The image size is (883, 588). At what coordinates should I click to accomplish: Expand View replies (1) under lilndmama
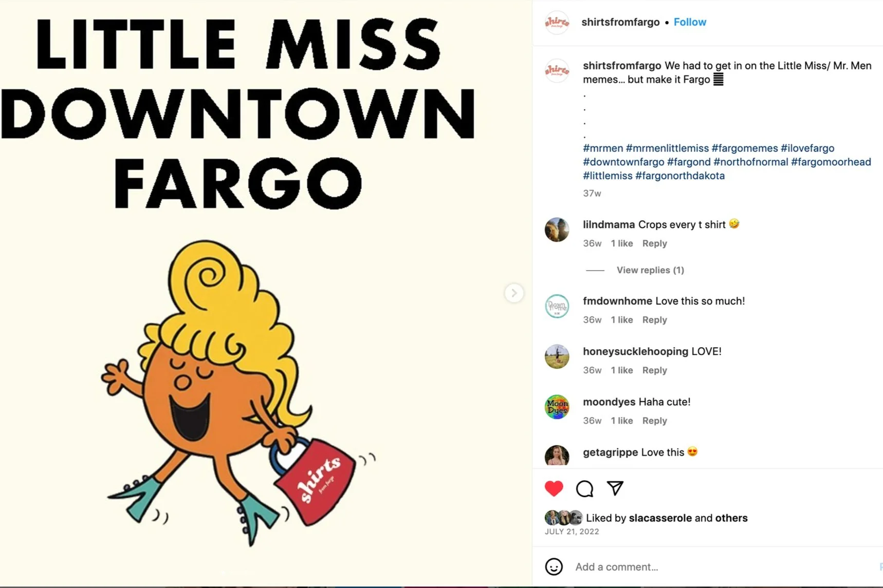[x=650, y=270]
